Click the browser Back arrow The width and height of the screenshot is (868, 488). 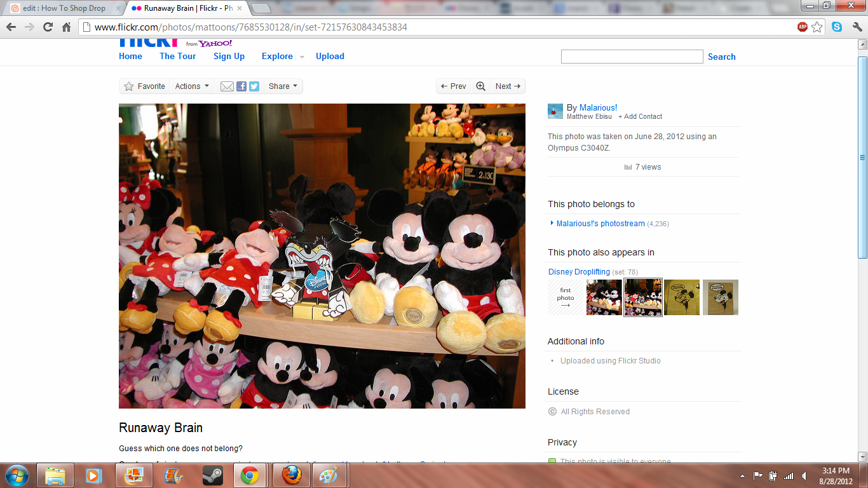pyautogui.click(x=11, y=27)
